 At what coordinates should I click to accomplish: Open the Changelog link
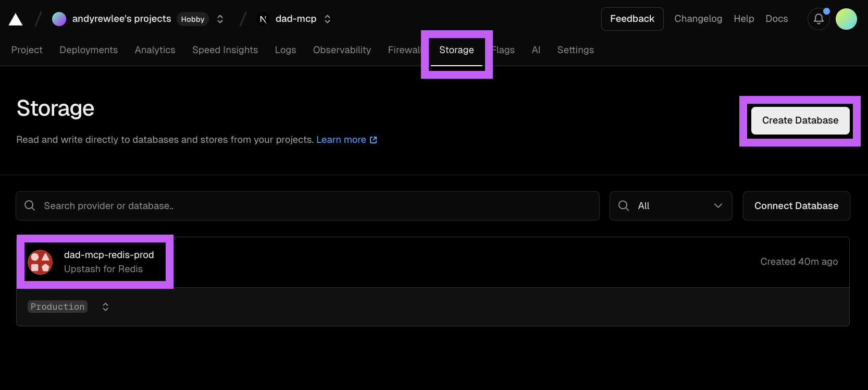tap(698, 19)
